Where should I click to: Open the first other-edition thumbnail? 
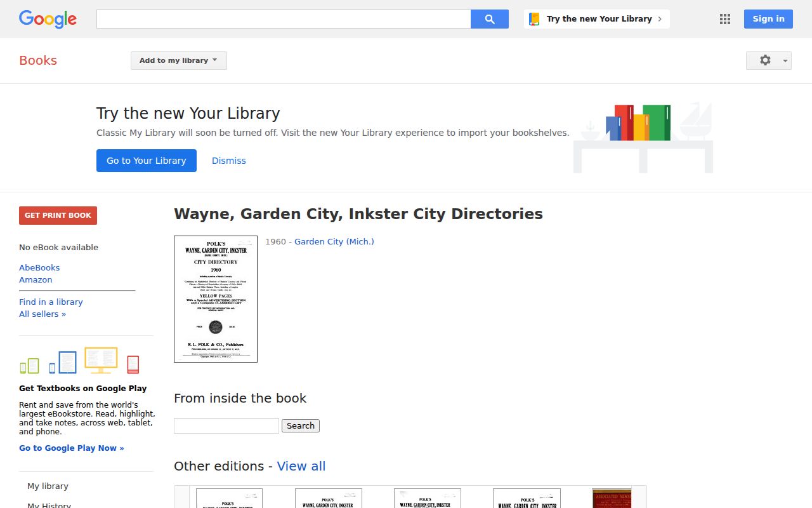(229, 498)
